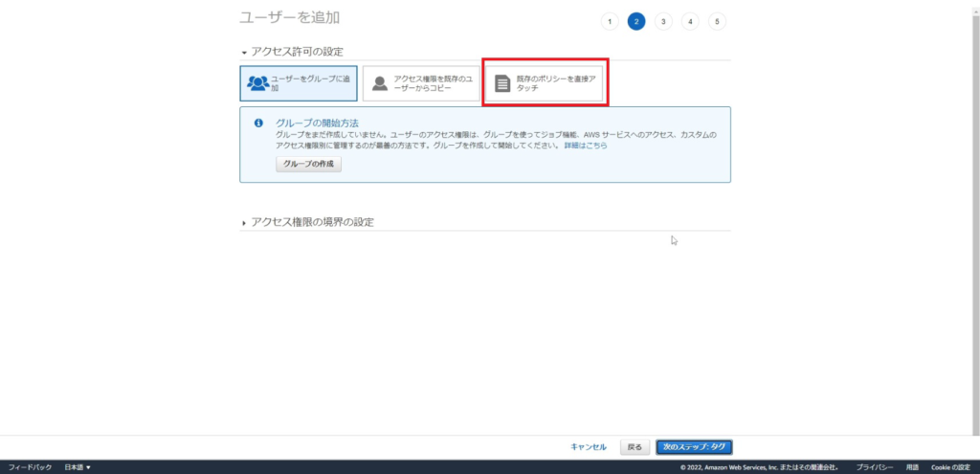980x474 pixels.
Task: Jump to wizard step 3 circle
Action: click(x=663, y=21)
